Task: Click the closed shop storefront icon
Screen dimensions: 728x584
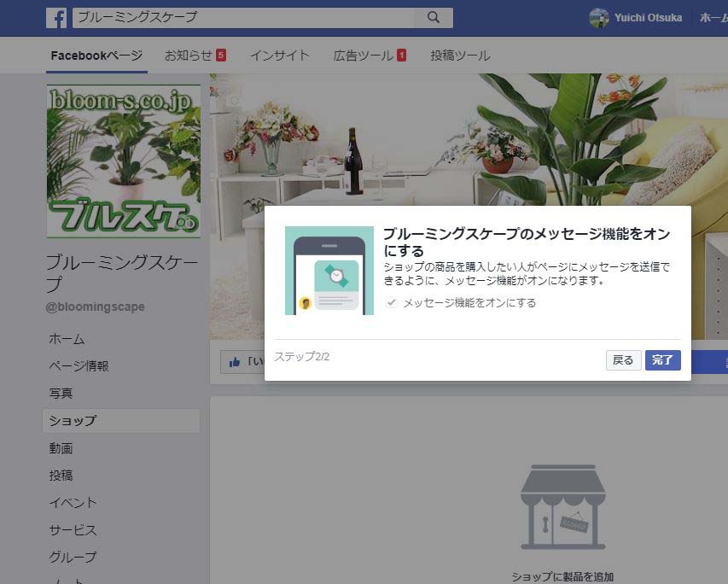Action: point(562,507)
